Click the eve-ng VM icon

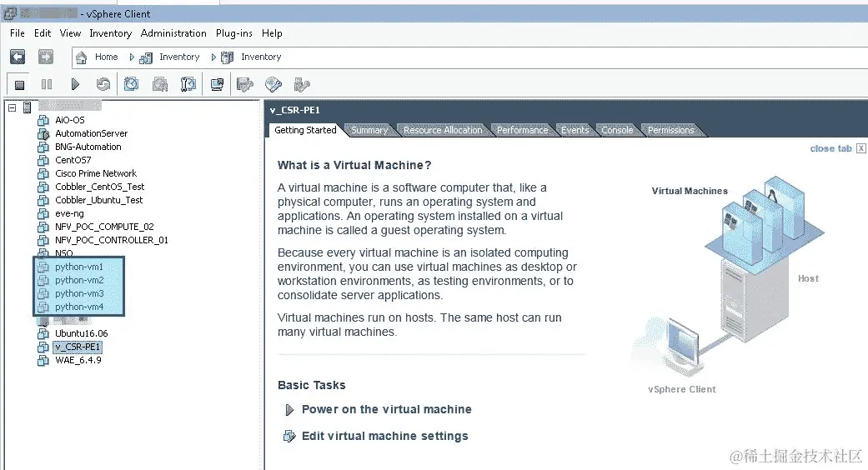click(x=43, y=213)
